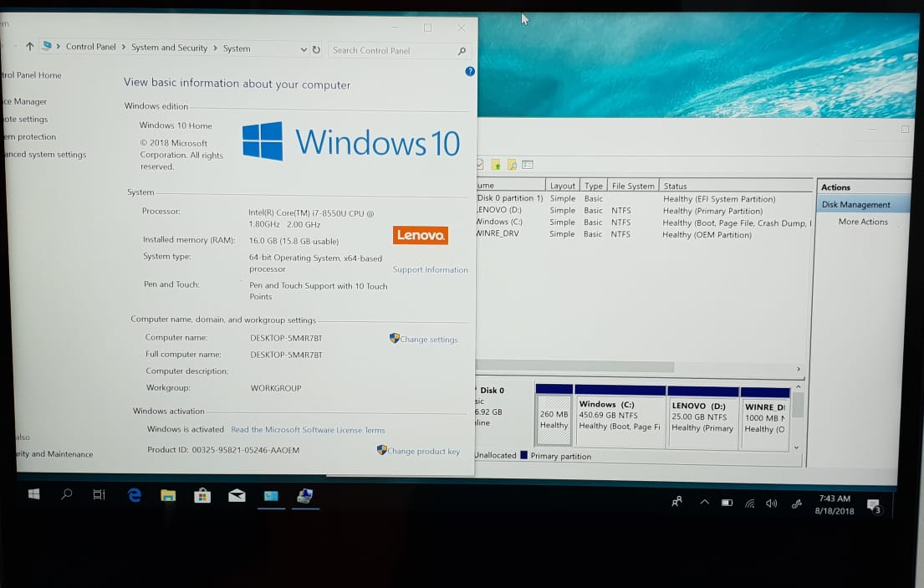Image resolution: width=924 pixels, height=588 pixels.
Task: Sort volumes by File System column header
Action: (633, 186)
